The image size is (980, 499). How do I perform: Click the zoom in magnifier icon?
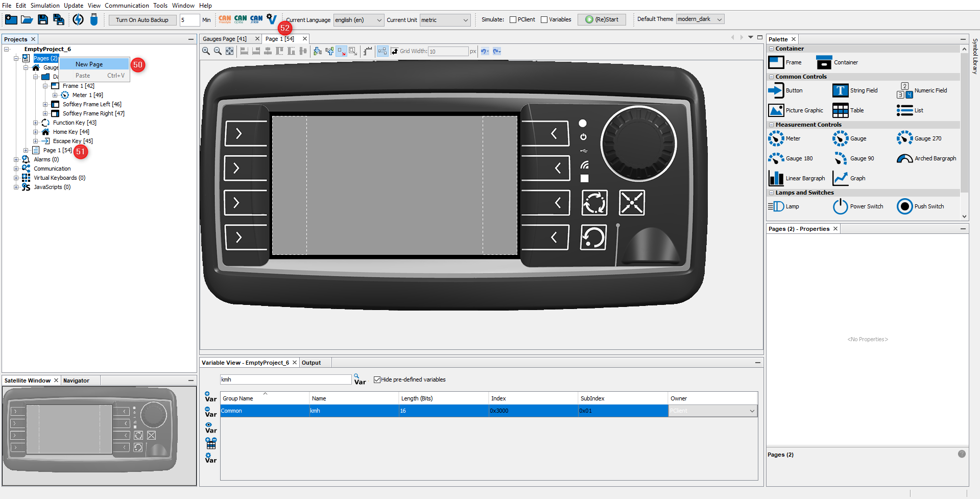pyautogui.click(x=206, y=51)
